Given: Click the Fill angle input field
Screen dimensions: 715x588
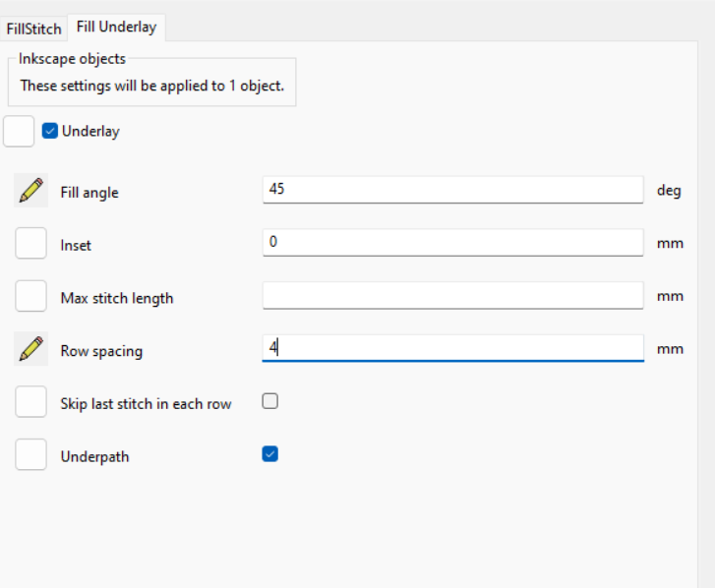Looking at the screenshot, I should click(452, 190).
